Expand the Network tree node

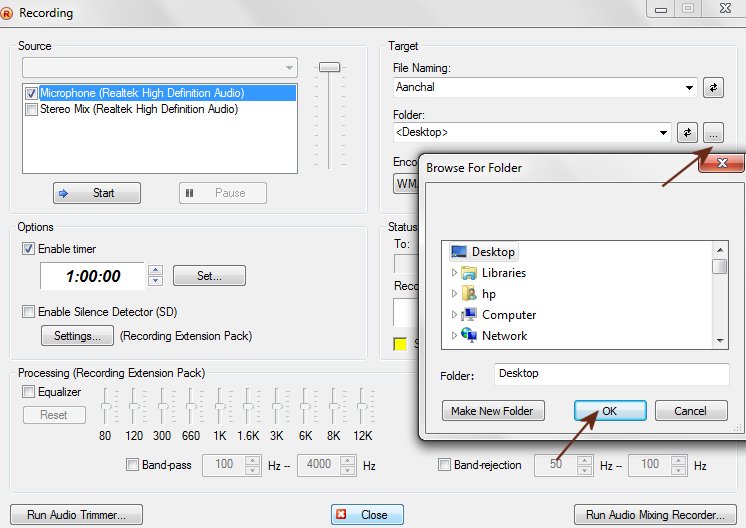pos(454,335)
